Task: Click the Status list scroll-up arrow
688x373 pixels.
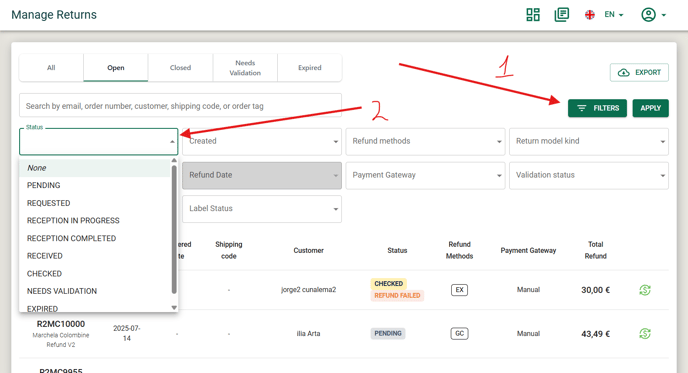Action: click(174, 161)
